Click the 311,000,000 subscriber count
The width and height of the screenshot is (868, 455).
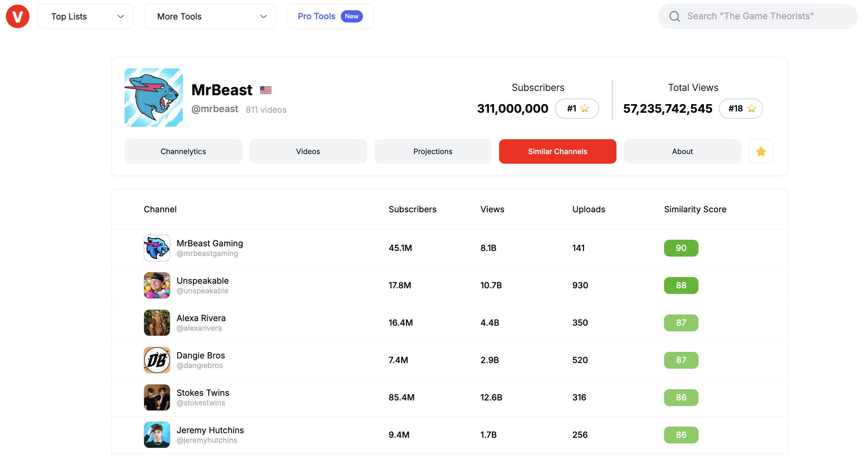[513, 108]
